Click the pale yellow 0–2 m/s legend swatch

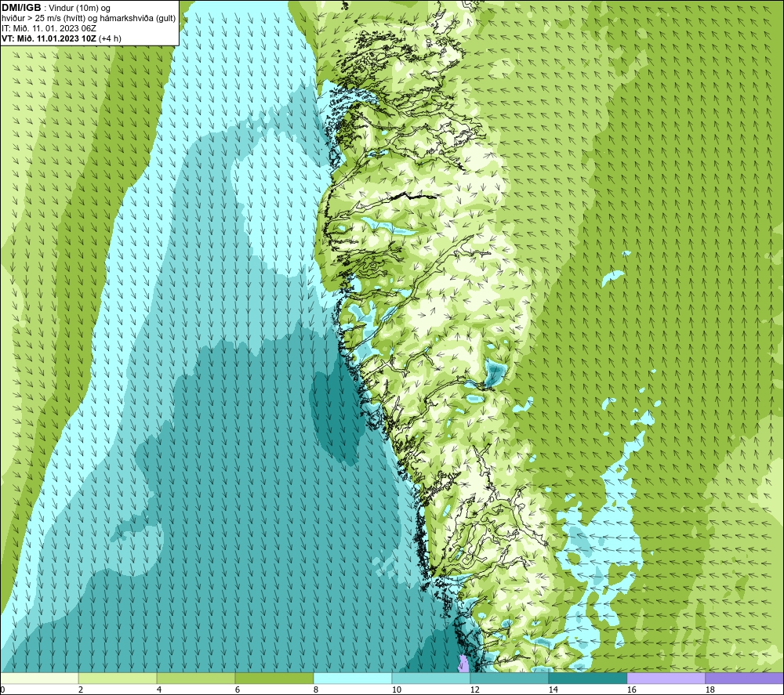[x=39, y=678]
